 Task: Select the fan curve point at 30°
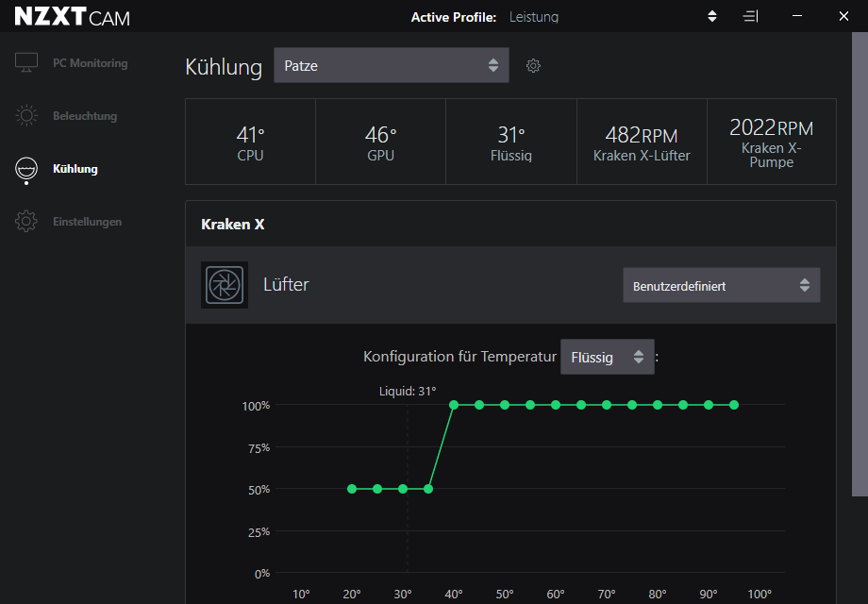point(403,489)
